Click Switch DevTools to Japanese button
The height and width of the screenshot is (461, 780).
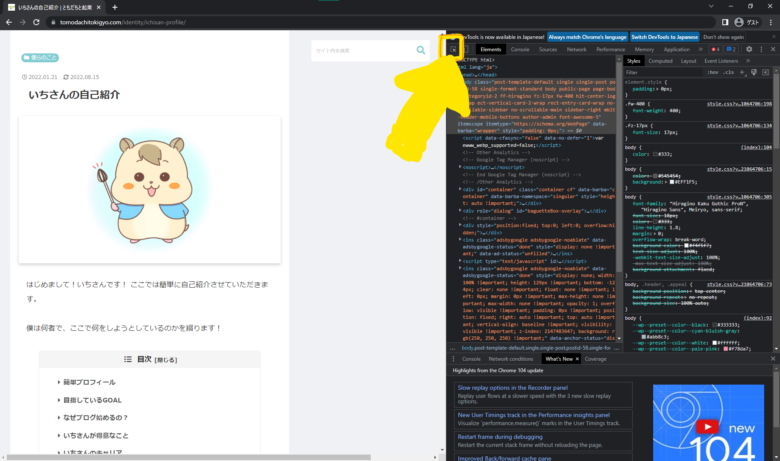[x=664, y=37]
